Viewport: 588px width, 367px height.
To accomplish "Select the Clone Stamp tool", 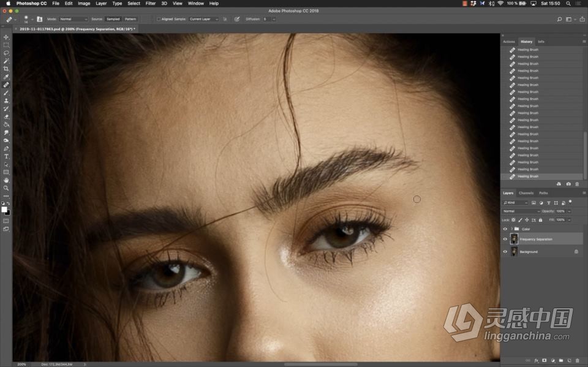I will click(x=6, y=100).
